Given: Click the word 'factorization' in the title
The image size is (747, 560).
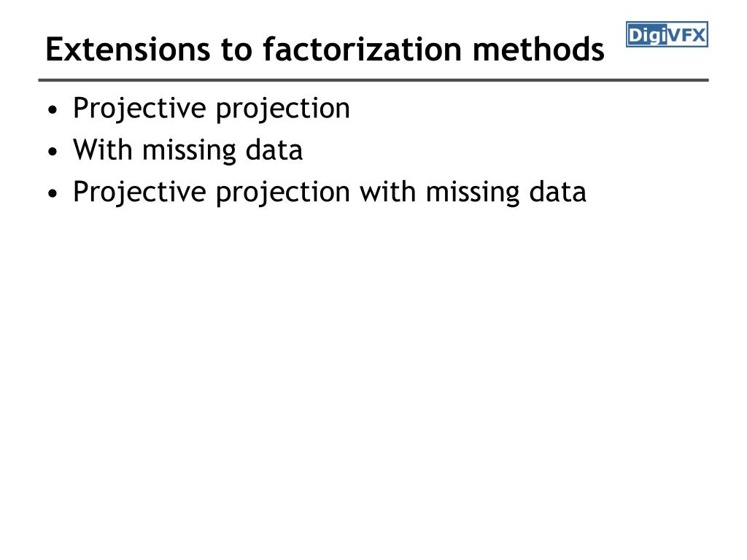Looking at the screenshot, I should coord(362,49).
